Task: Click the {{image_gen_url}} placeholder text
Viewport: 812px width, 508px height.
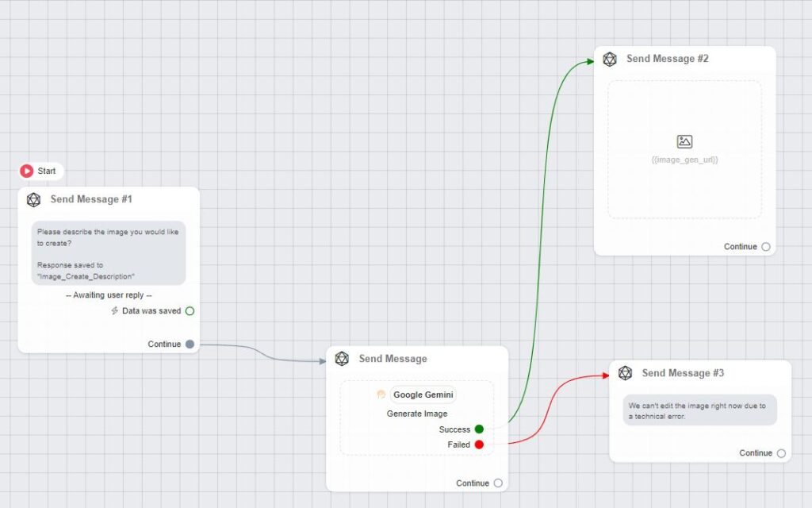Action: [x=684, y=160]
